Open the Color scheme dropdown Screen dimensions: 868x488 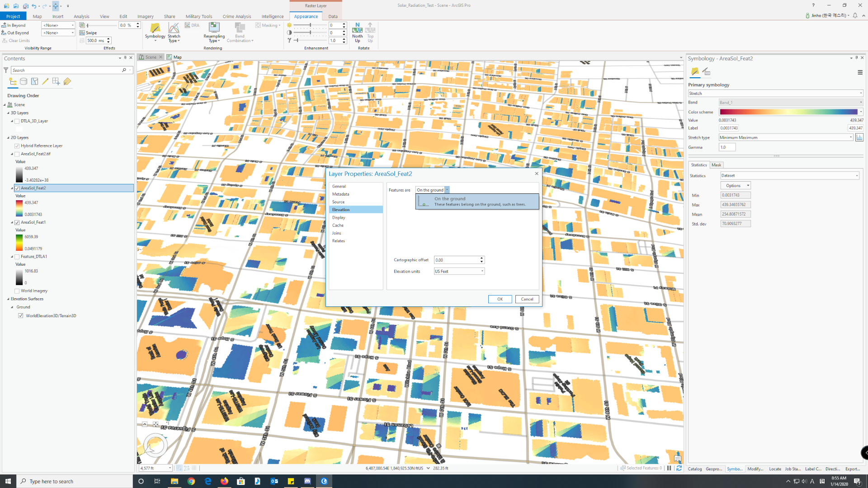pyautogui.click(x=791, y=112)
